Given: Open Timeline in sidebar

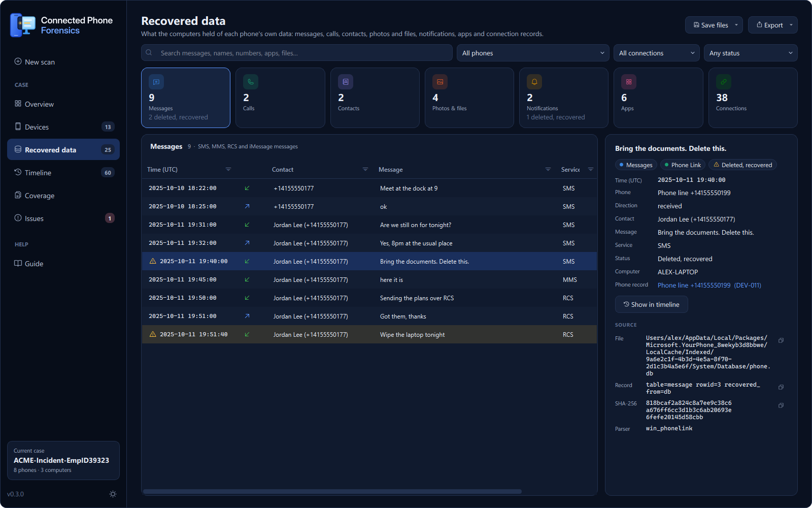Looking at the screenshot, I should tap(63, 173).
